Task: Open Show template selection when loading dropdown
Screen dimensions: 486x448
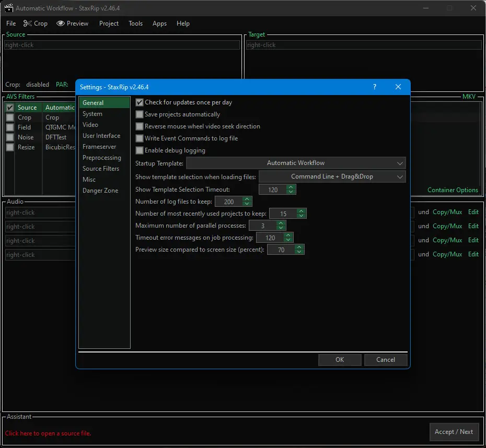Action: tap(332, 177)
